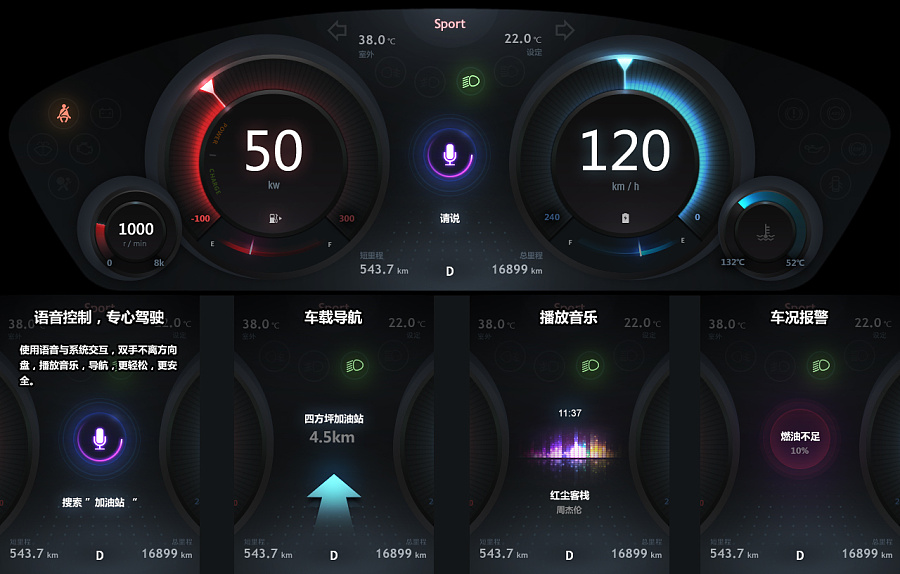Click the music equalizer visualization

(570, 445)
